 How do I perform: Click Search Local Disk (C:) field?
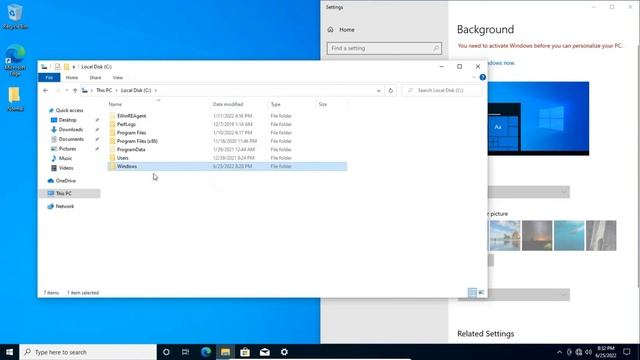coord(442,90)
